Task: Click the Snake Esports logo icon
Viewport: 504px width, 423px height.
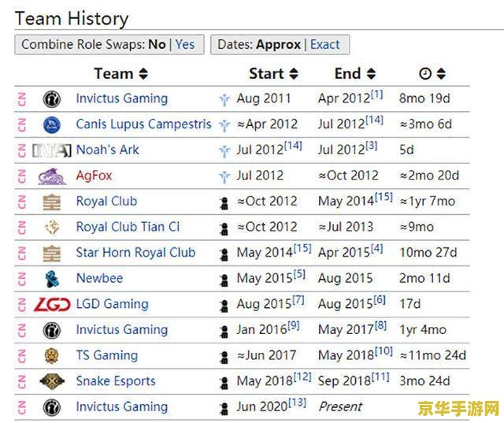Action: (x=52, y=381)
